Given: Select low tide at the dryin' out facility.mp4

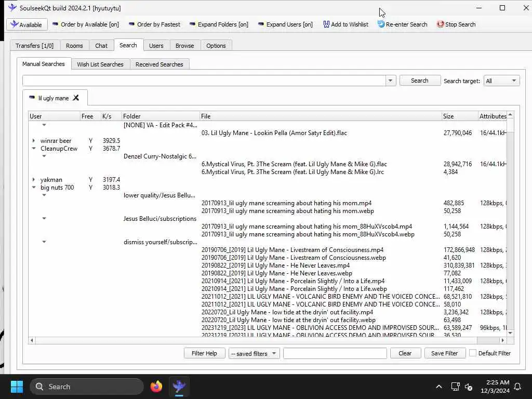Looking at the screenshot, I should 287,312.
